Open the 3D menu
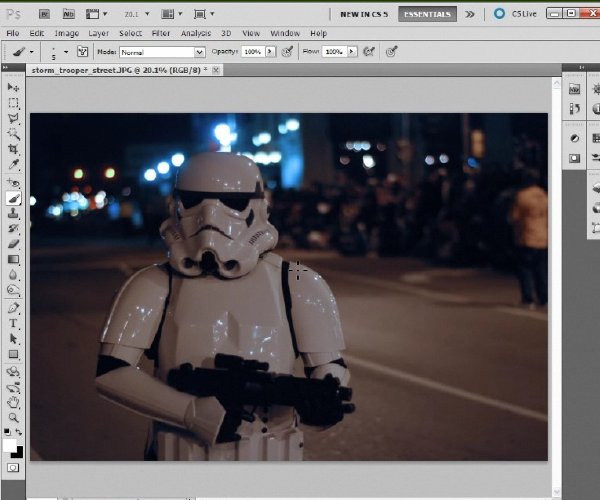Screen dimensions: 600x500 pyautogui.click(x=226, y=33)
